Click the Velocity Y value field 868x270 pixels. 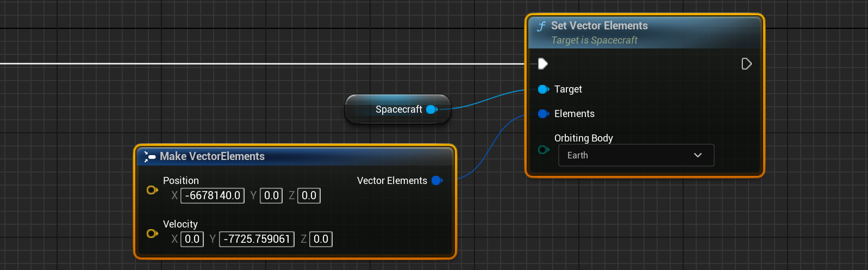click(x=257, y=239)
